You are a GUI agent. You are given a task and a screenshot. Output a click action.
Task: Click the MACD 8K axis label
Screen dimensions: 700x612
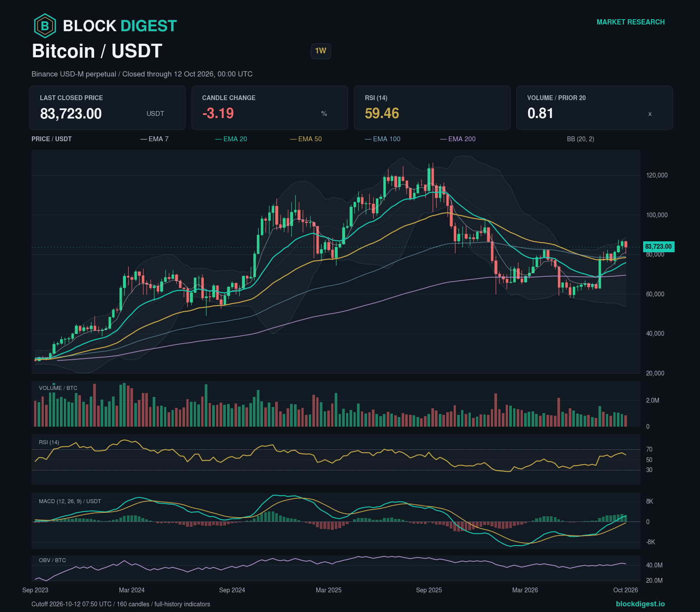650,501
